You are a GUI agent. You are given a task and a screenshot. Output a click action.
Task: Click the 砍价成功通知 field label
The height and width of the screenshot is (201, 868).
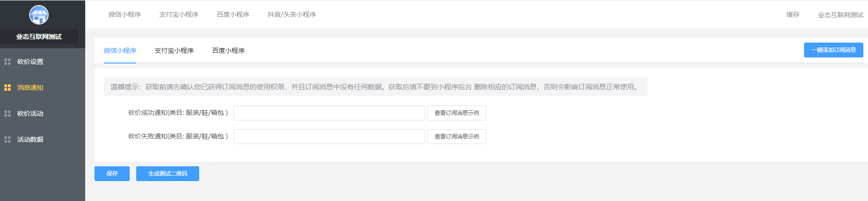click(x=178, y=113)
